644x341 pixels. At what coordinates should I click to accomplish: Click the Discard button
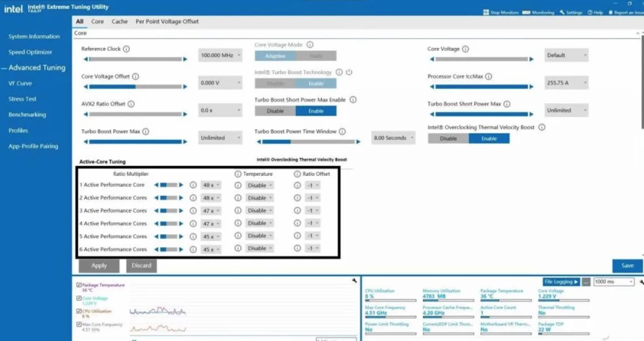tap(141, 266)
